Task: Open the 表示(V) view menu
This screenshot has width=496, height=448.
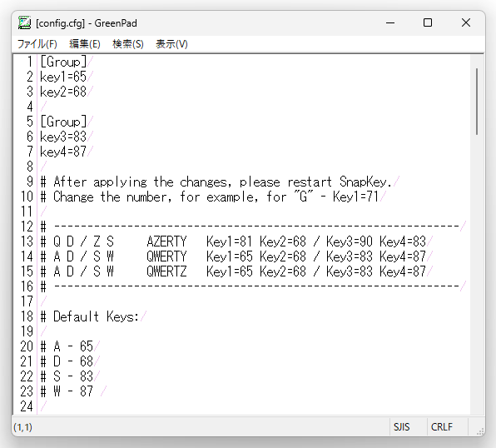Action: point(171,44)
